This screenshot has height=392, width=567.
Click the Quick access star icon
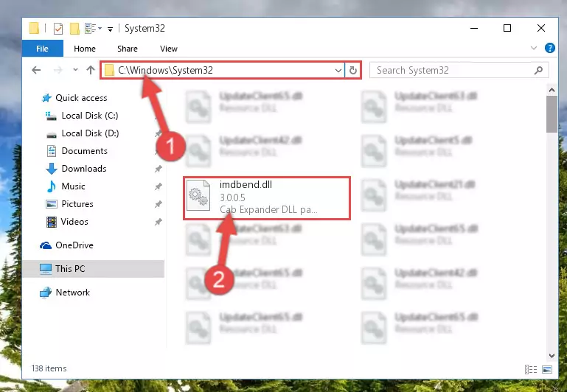[46, 98]
